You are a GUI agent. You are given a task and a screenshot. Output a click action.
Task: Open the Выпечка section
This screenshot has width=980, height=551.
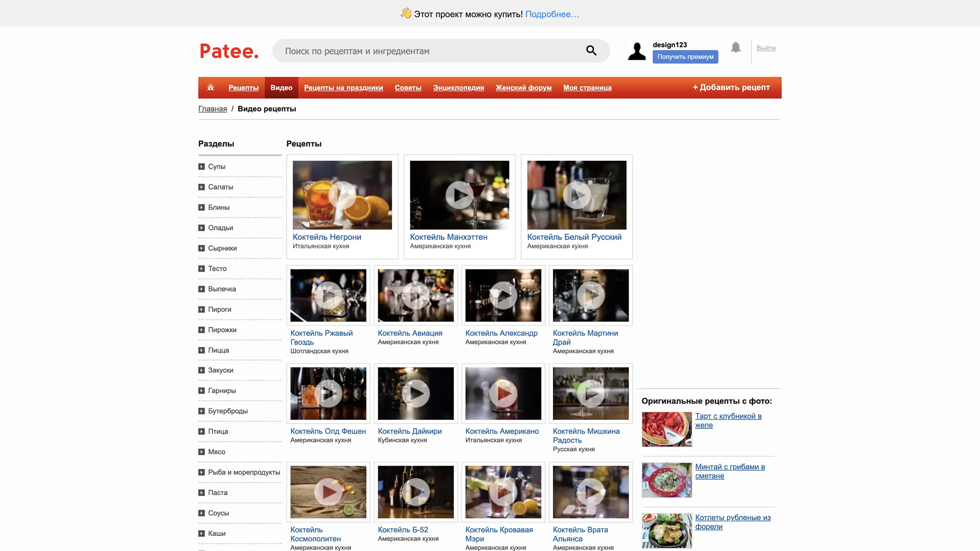click(x=222, y=289)
